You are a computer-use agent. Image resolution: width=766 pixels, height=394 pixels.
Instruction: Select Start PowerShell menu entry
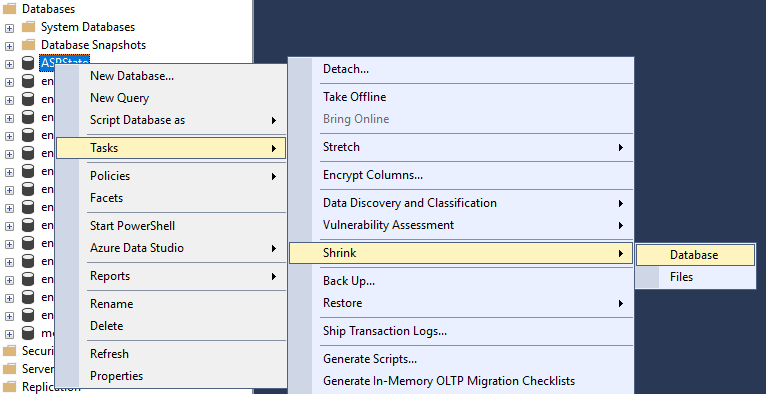pos(171,226)
